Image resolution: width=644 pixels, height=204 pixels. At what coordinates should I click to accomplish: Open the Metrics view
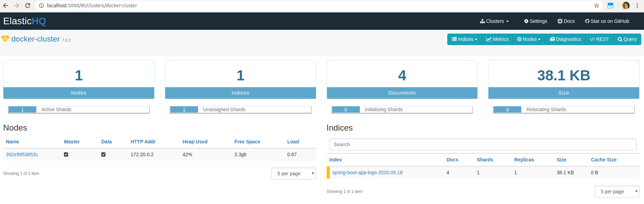point(497,39)
